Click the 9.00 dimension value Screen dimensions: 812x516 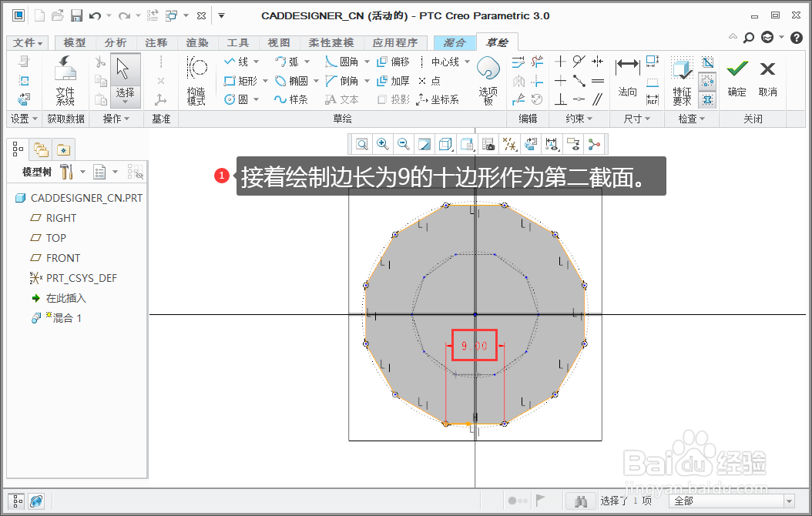tap(475, 345)
